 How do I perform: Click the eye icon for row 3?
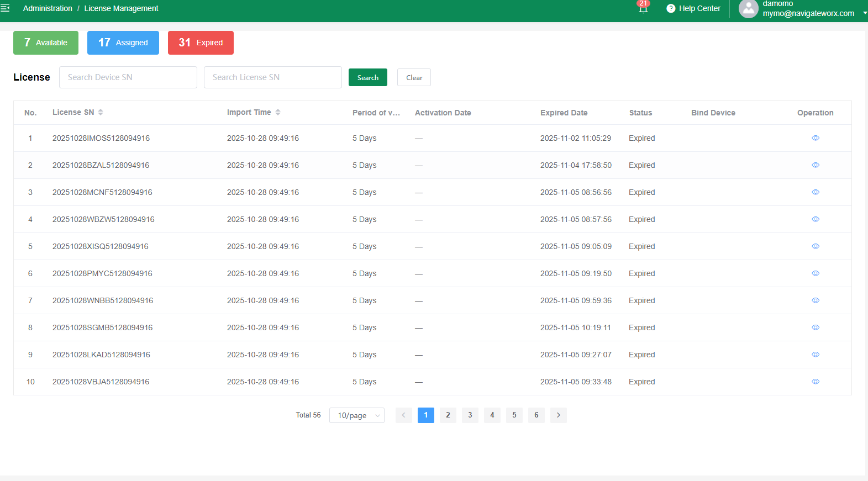coord(815,192)
